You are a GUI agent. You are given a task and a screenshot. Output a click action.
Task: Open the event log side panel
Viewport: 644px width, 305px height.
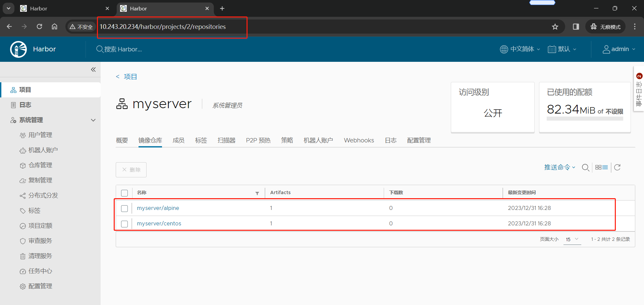pos(639,89)
